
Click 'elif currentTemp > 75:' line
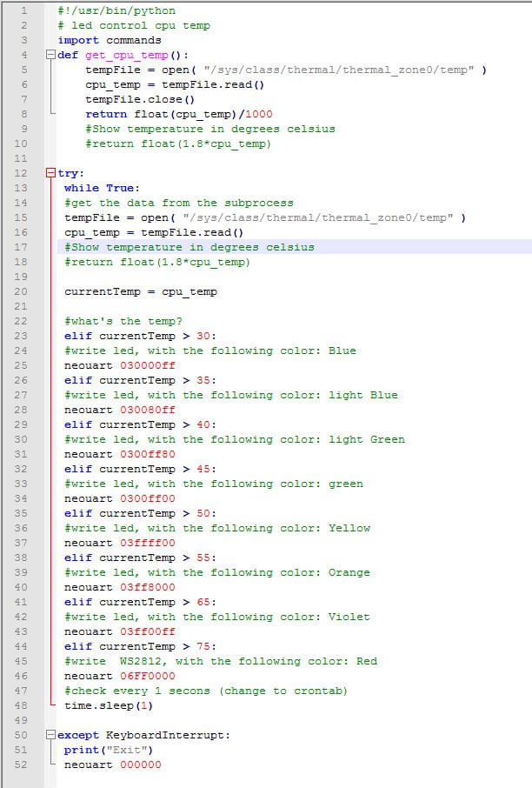140,646
